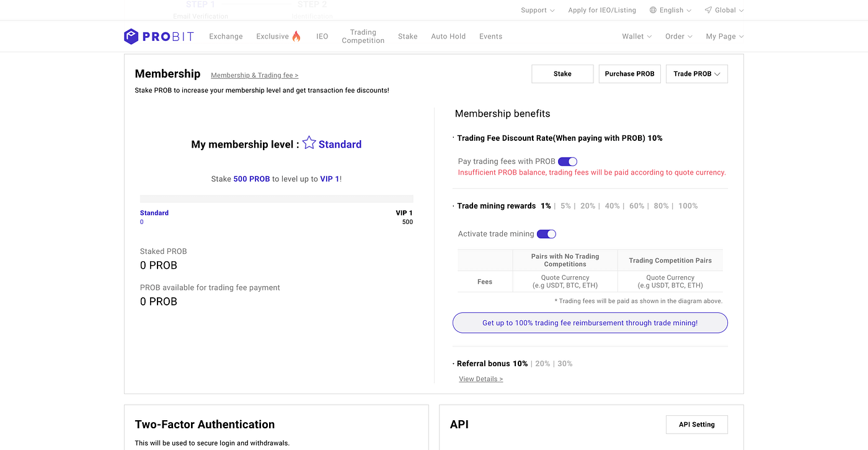Open the Auto Hold page
Viewport: 868px width, 450px height.
[448, 37]
